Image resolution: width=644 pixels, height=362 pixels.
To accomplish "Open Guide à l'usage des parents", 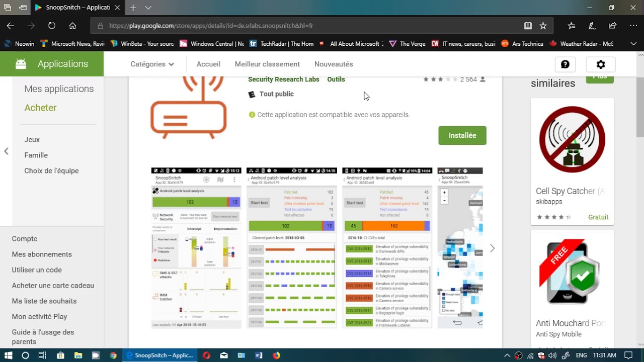I will click(43, 337).
